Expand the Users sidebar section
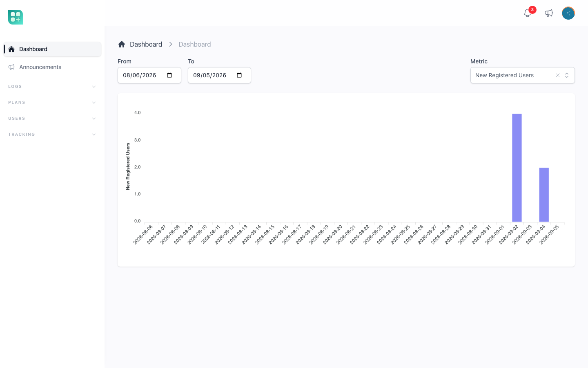Screen dimensions: 588x368 click(52, 119)
